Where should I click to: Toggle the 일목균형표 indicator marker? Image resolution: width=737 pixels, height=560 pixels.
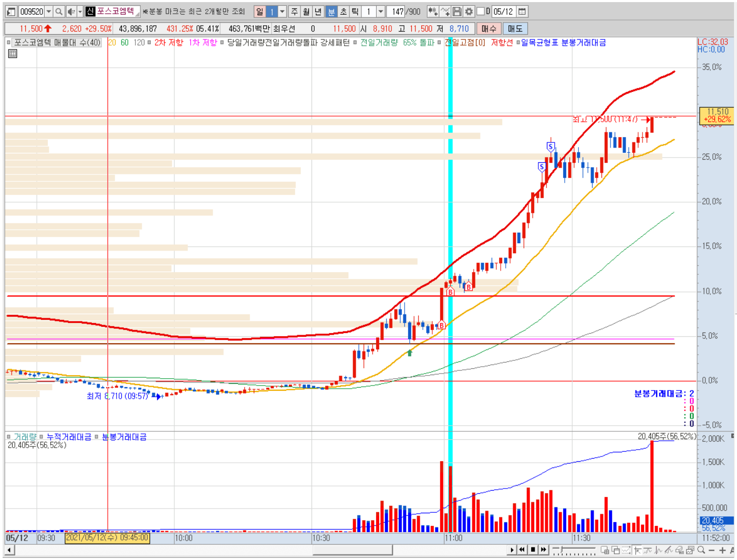click(x=517, y=43)
